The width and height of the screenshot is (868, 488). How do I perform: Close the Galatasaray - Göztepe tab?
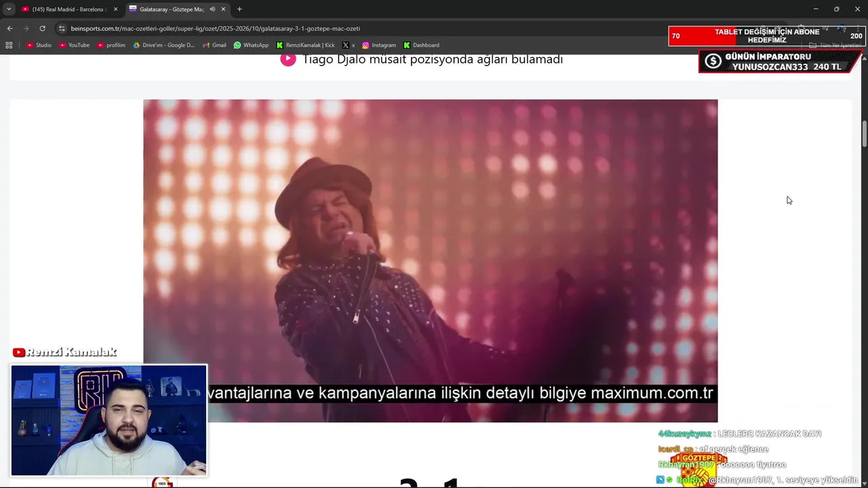pyautogui.click(x=223, y=9)
